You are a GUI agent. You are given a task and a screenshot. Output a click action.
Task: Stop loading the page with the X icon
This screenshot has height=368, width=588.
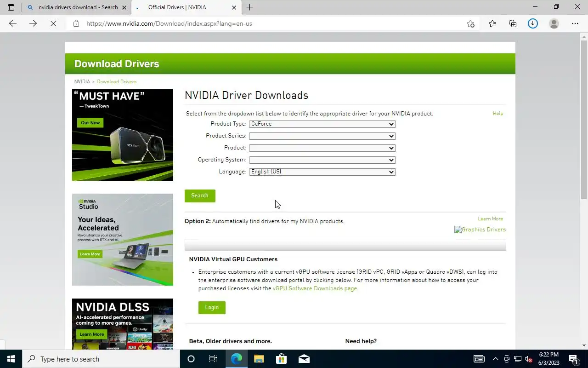(x=53, y=23)
